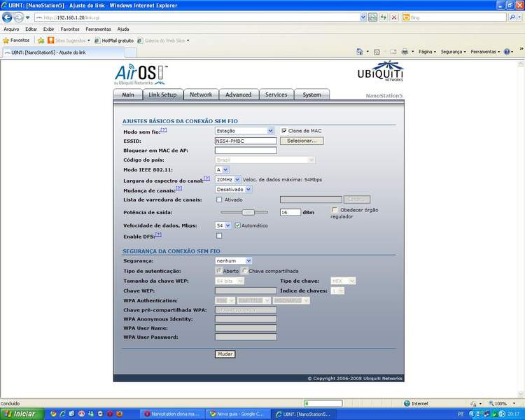Click the Home icon in command bar
The image size is (525, 420).
tap(360, 52)
